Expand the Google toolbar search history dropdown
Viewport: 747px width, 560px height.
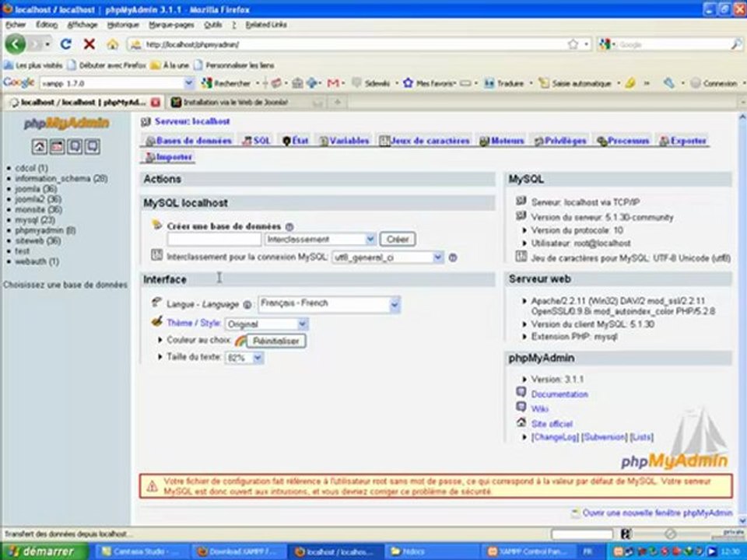(188, 83)
